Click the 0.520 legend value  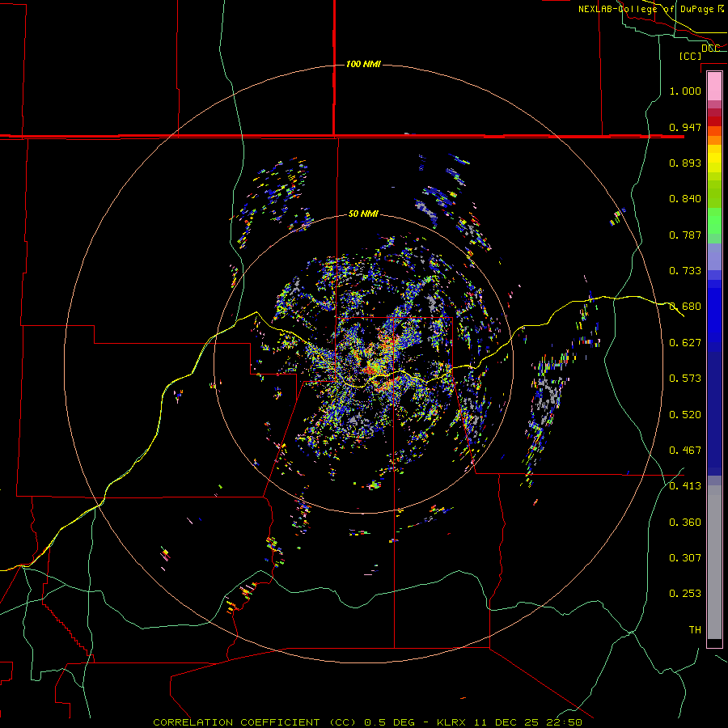(x=685, y=415)
